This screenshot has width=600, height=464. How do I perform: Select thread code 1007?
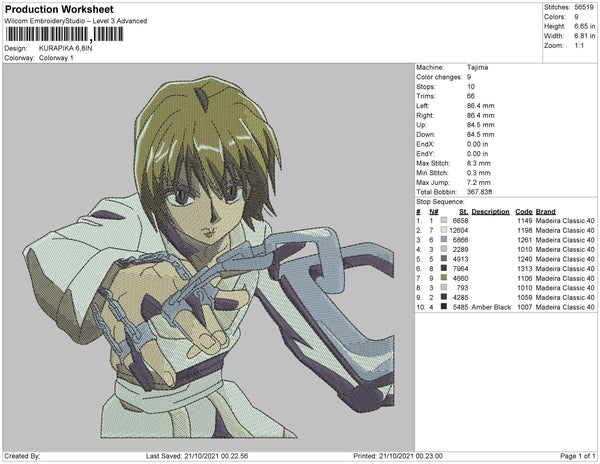525,307
